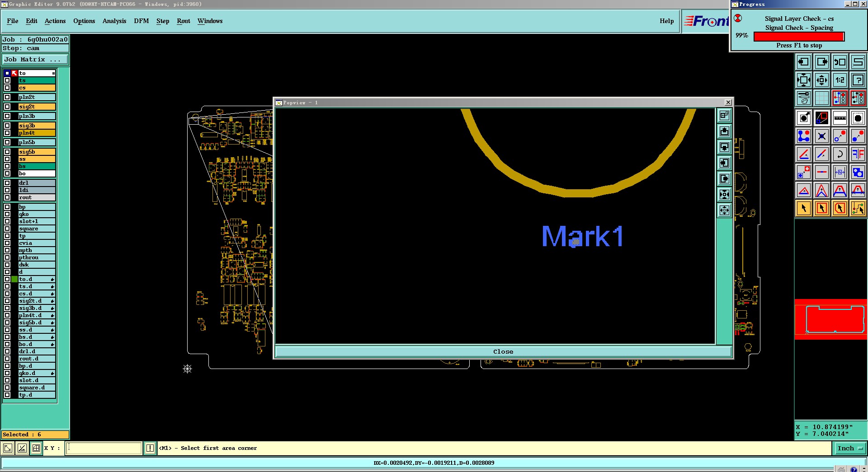The width and height of the screenshot is (868, 472).
Task: Toggle the checkbox for layer rout
Action: 7,197
